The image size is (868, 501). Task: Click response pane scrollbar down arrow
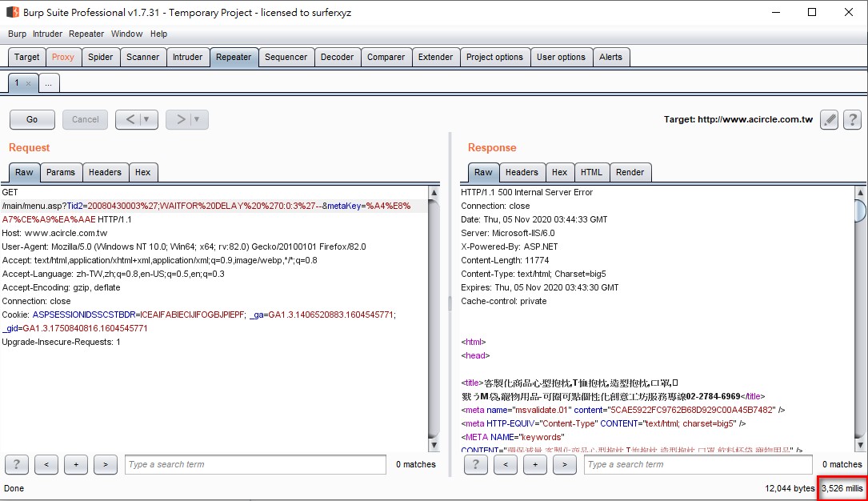pos(860,445)
